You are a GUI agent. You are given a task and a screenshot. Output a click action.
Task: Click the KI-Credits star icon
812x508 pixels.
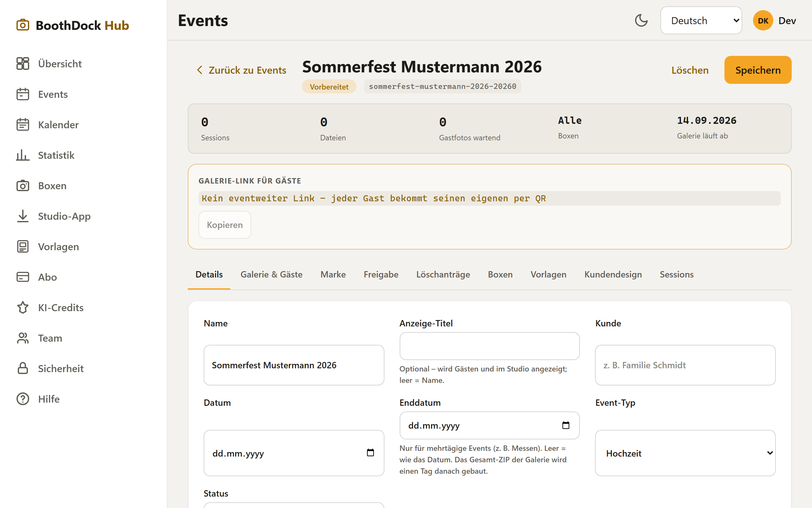click(23, 308)
